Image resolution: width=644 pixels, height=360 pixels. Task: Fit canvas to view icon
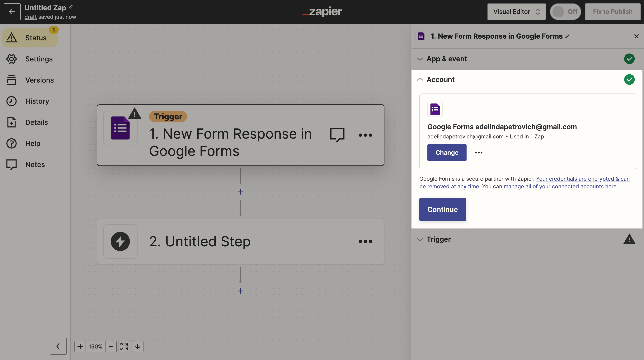[x=124, y=347]
